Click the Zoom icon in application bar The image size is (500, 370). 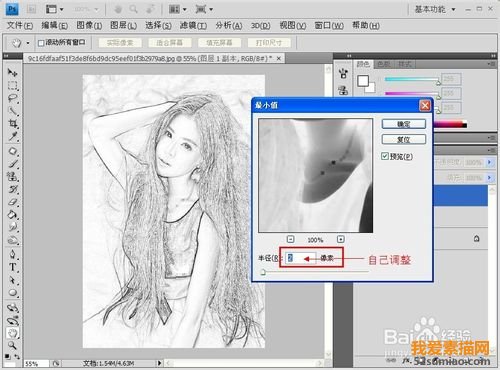134,9
